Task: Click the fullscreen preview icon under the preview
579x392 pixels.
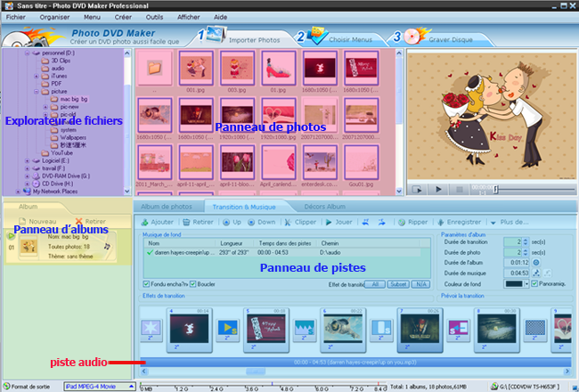Action: [417, 190]
